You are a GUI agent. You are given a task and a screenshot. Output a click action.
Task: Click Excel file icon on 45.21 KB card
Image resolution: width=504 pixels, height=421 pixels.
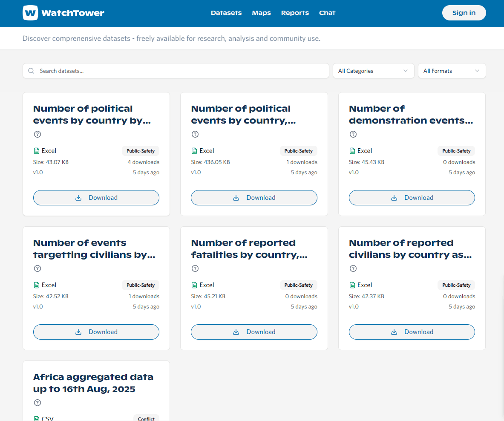coord(194,285)
